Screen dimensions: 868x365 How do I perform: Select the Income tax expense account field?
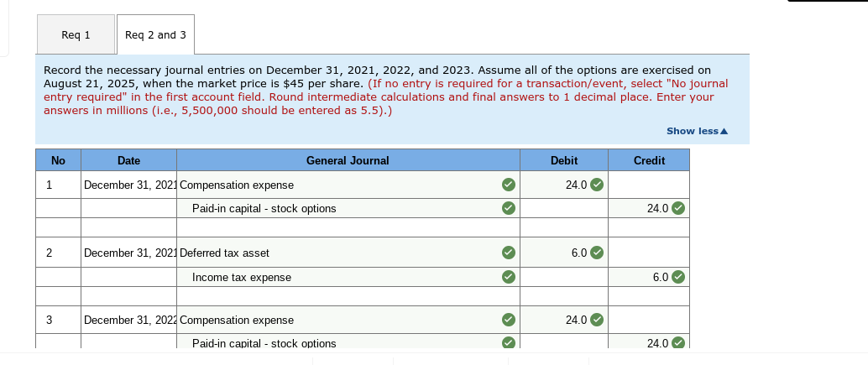348,277
